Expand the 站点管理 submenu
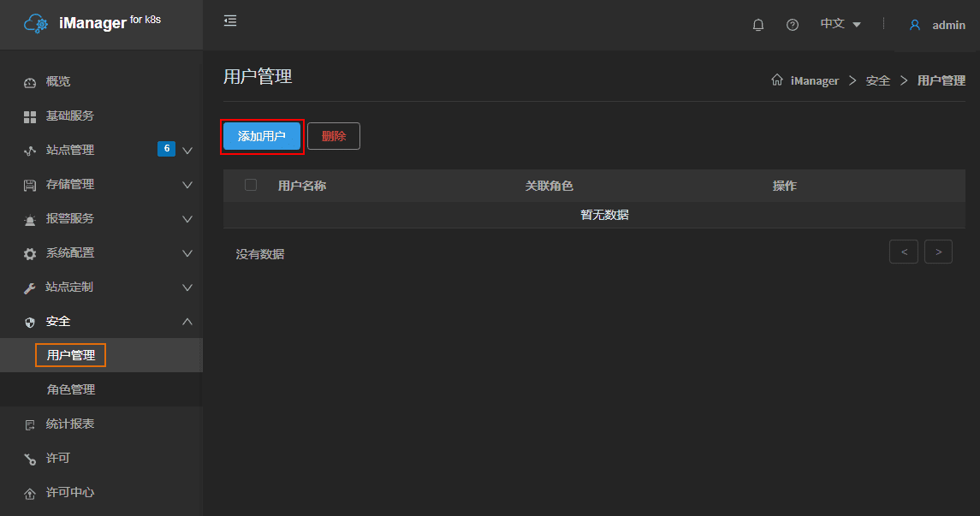 [x=187, y=151]
